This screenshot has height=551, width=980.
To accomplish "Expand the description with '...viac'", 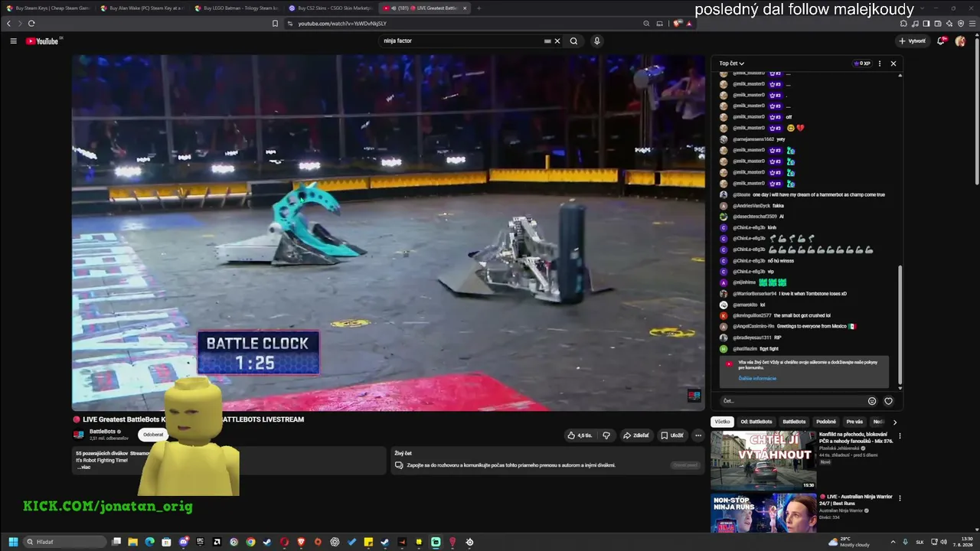I will click(x=84, y=467).
